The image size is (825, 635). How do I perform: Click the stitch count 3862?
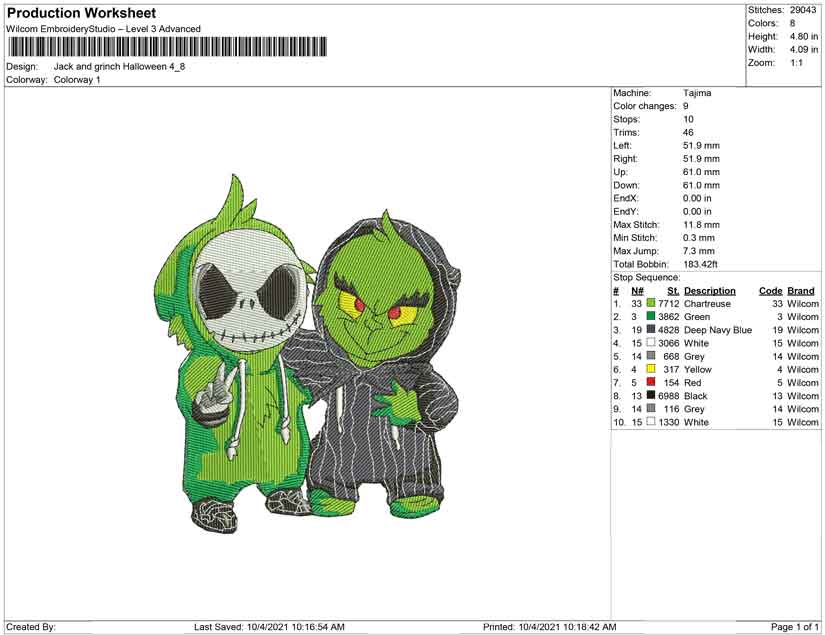click(x=669, y=317)
